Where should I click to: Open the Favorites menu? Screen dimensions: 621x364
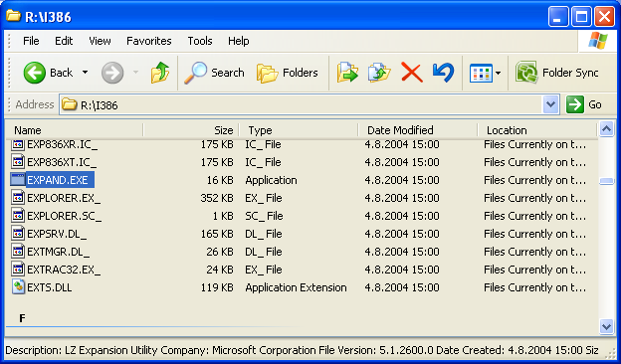pyautogui.click(x=149, y=41)
